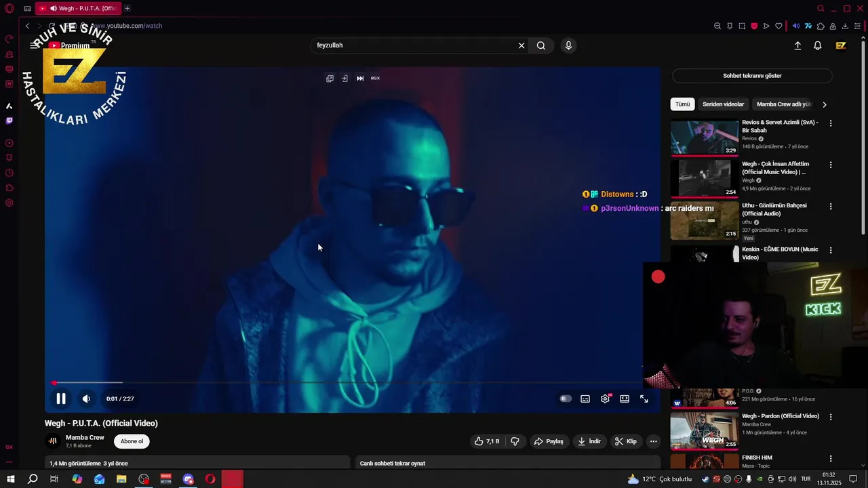Image resolution: width=868 pixels, height=488 pixels.
Task: Open the taskbar volume icon
Action: tap(792, 479)
